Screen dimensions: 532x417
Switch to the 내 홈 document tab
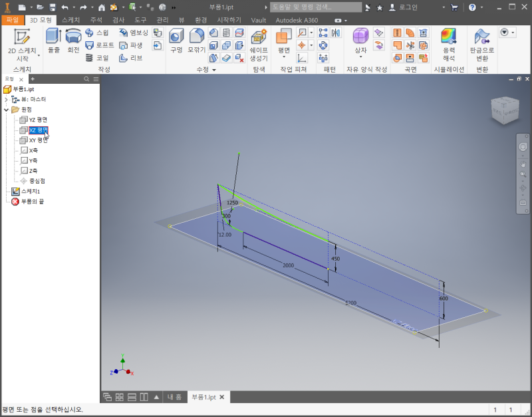tap(174, 397)
